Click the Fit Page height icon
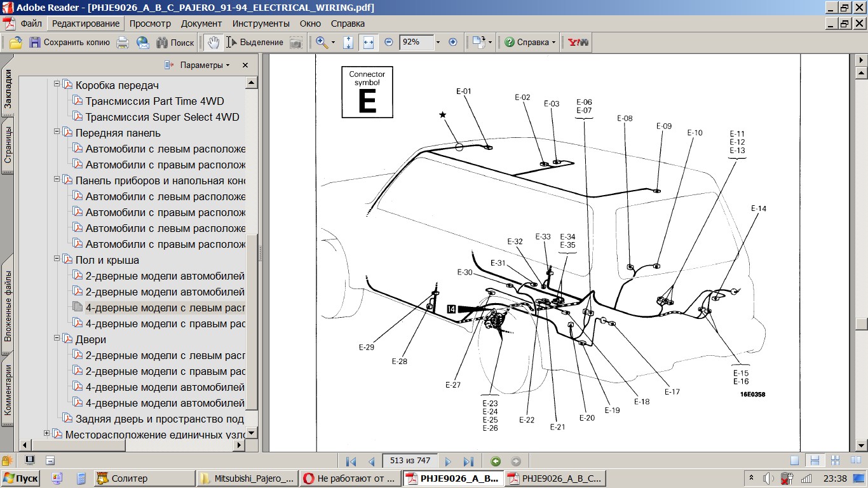 click(x=348, y=43)
